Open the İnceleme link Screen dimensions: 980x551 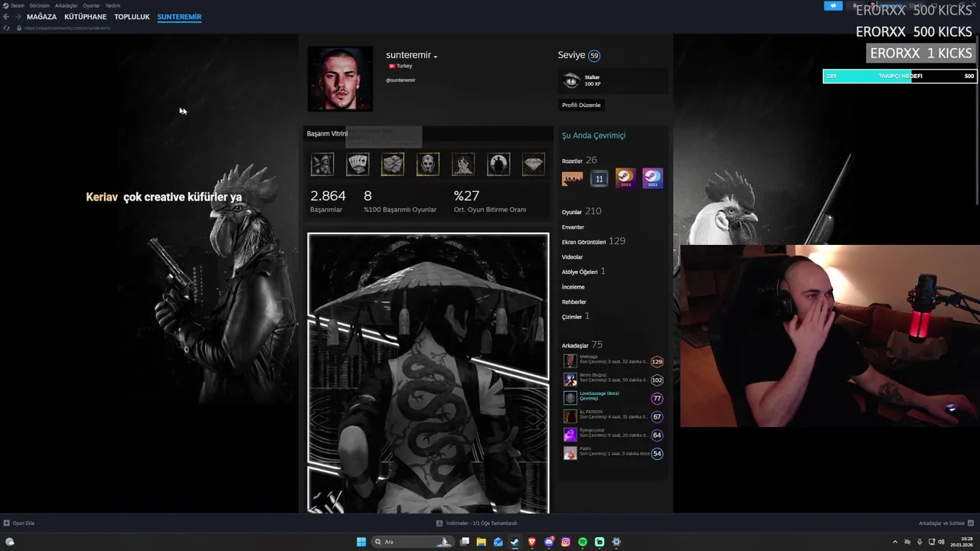[x=573, y=287]
